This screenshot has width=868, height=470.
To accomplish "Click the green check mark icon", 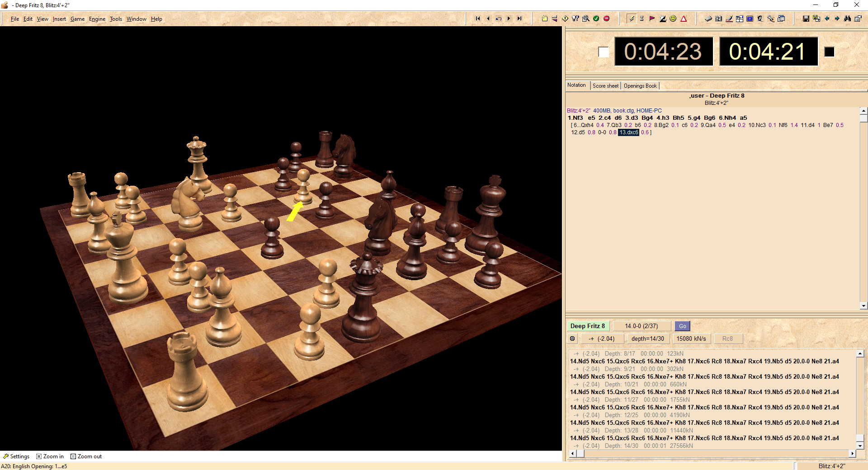I will [x=596, y=19].
